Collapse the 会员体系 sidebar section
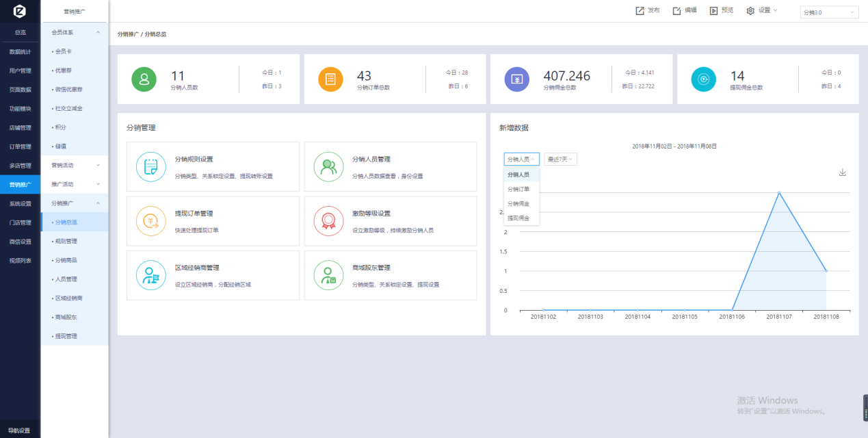Viewport: 868px width, 438px height. [x=74, y=32]
